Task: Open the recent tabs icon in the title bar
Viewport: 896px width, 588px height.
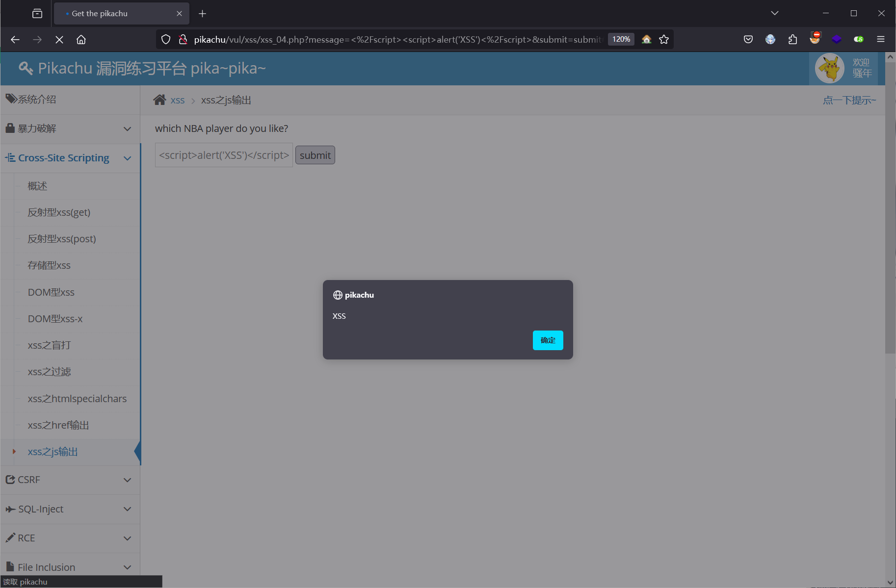Action: [37, 13]
